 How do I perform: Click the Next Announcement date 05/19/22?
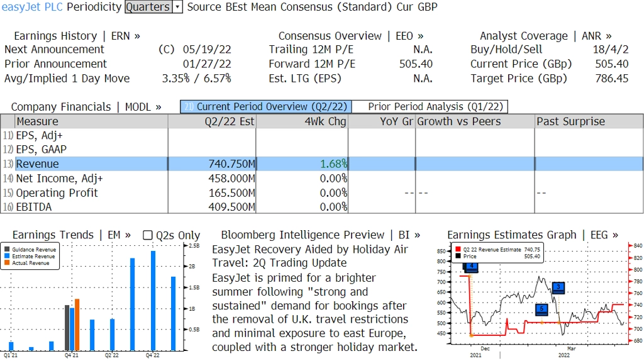coord(207,49)
